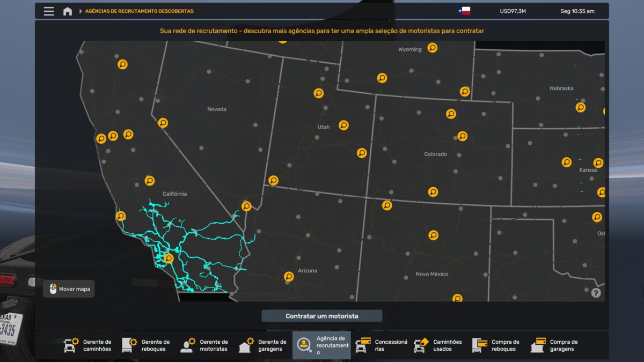The height and width of the screenshot is (362, 644).
Task: Go to Compra de garagens
Action: click(x=554, y=345)
